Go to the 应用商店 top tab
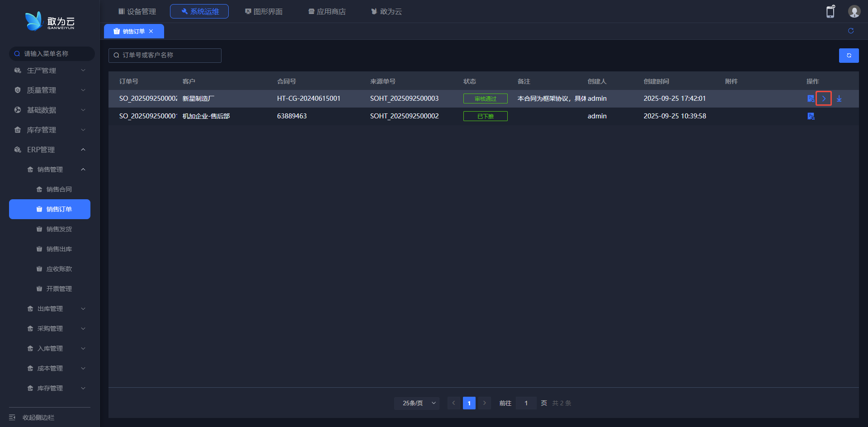This screenshot has width=868, height=427. pyautogui.click(x=327, y=11)
